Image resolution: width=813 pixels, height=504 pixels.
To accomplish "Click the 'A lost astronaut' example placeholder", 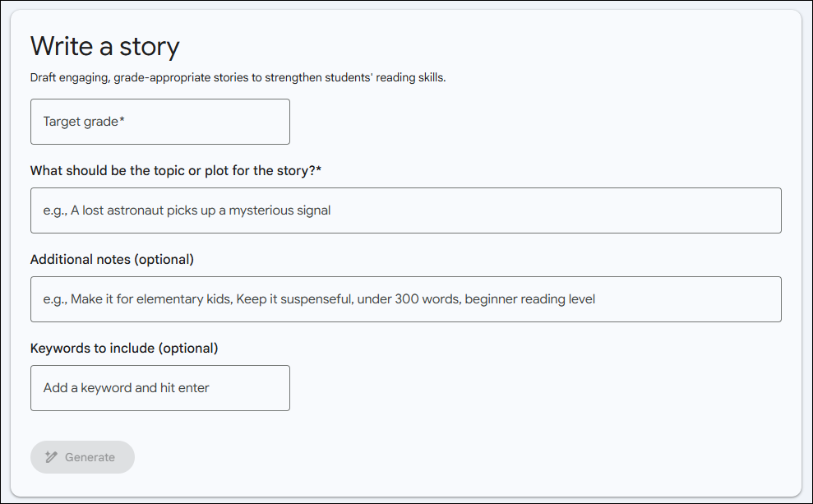I will tap(187, 210).
